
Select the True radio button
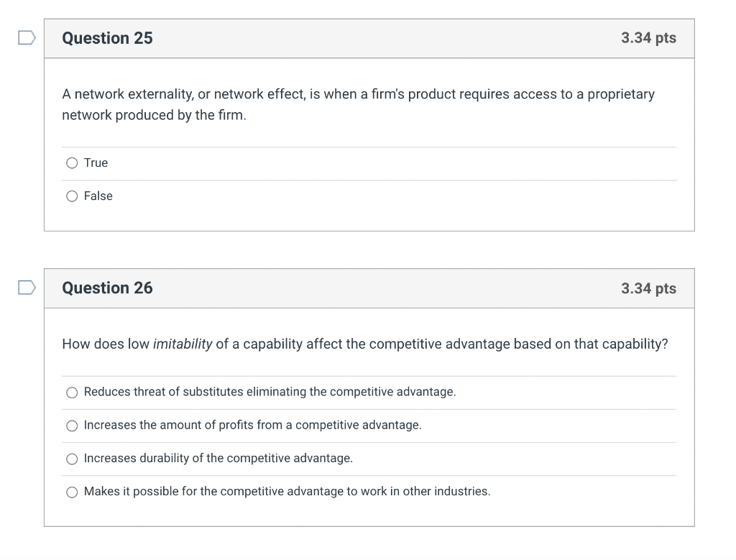click(x=72, y=163)
